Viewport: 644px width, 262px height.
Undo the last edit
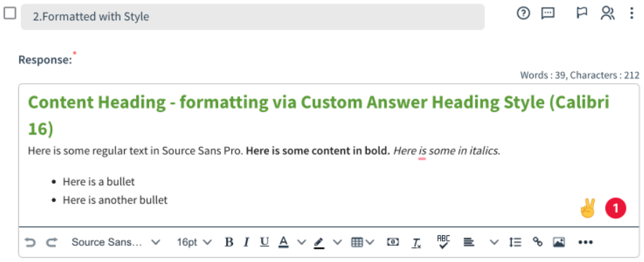(30, 242)
